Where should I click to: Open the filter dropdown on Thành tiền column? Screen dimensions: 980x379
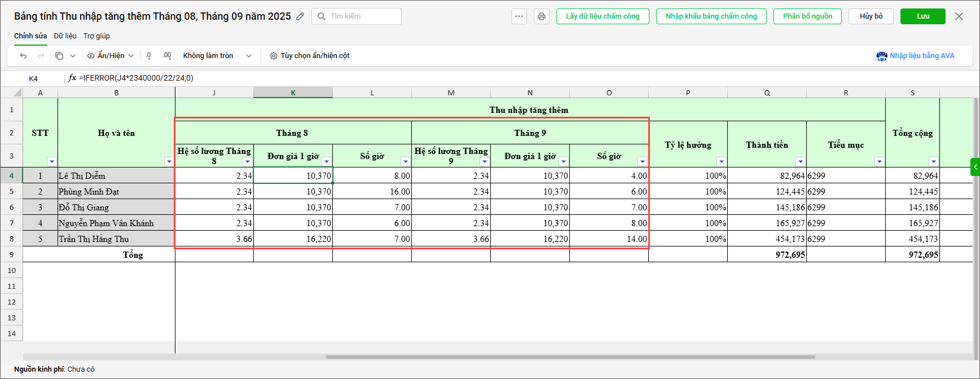pos(800,162)
